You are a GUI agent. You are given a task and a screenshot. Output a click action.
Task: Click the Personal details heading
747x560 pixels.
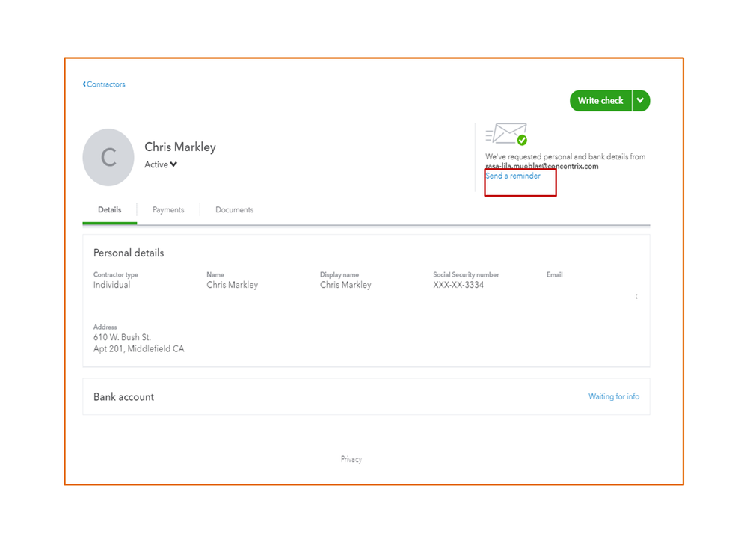point(129,253)
